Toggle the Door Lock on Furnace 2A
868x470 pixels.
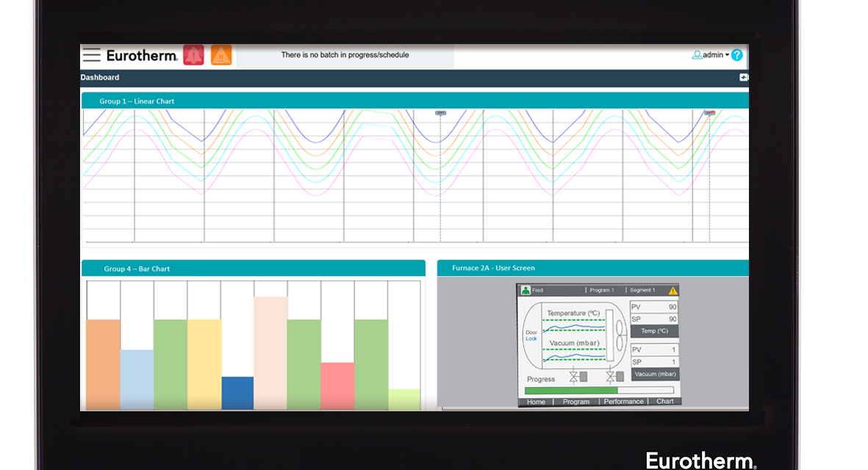pos(532,333)
